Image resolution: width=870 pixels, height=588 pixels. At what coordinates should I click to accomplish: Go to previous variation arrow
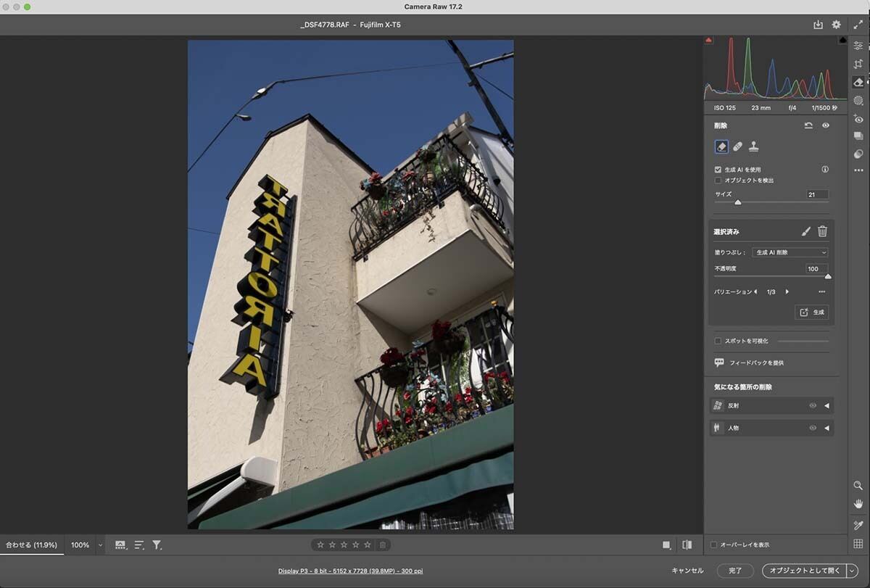755,291
